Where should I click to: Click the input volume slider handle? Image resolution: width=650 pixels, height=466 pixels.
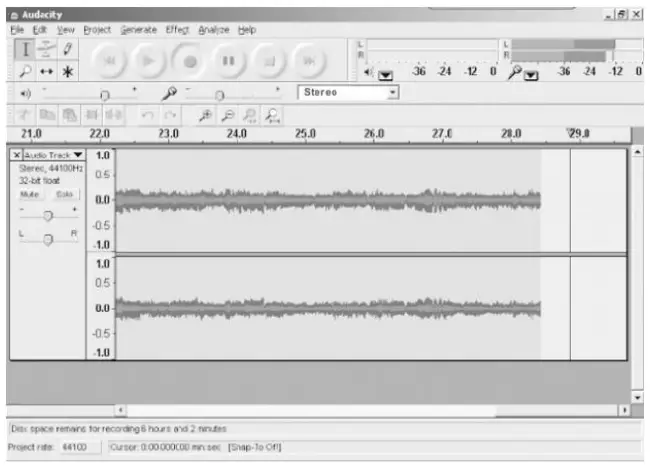[x=220, y=96]
